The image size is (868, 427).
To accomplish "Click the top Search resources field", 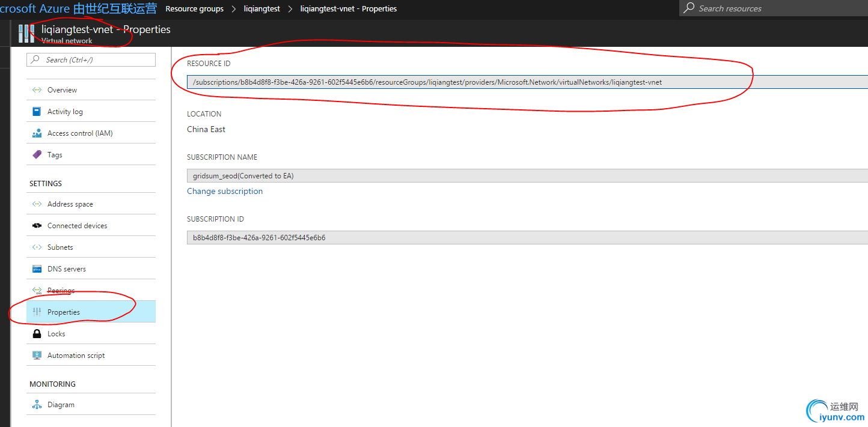I will (775, 8).
